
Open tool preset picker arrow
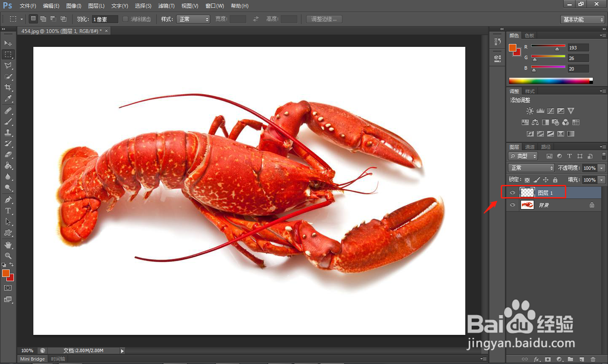point(22,19)
